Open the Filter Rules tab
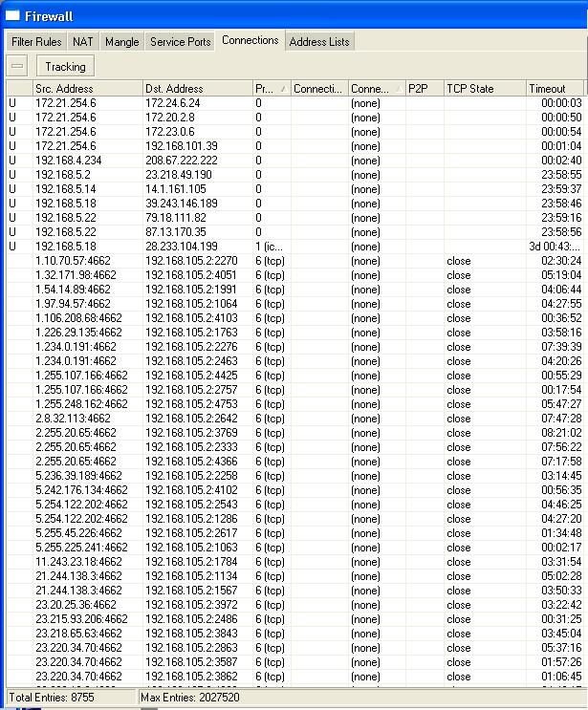Image resolution: width=588 pixels, height=710 pixels. pos(36,42)
